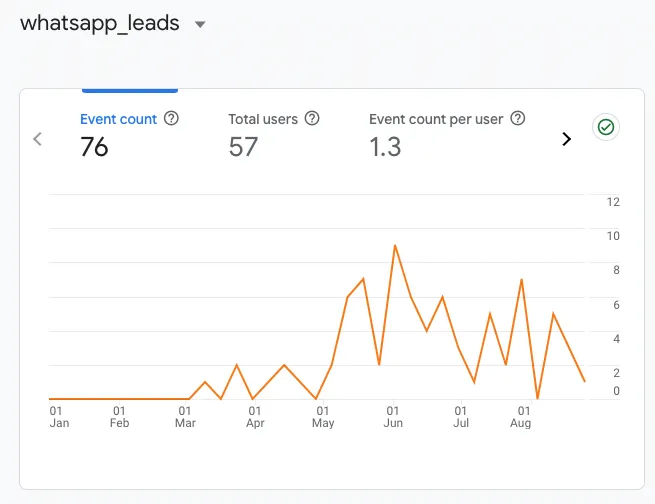Open the whatsapp_leads event dropdown arrow
This screenshot has height=504, width=655.
point(200,25)
